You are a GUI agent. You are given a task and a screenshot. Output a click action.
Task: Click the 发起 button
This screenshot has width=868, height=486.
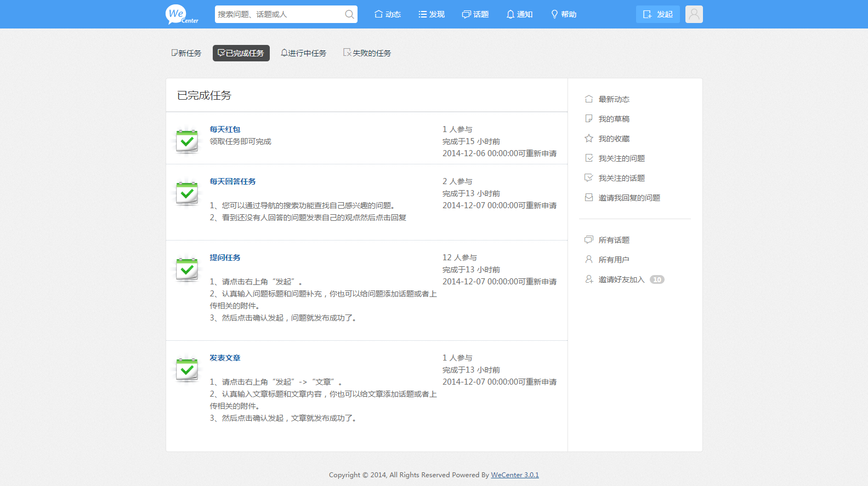[x=657, y=14]
